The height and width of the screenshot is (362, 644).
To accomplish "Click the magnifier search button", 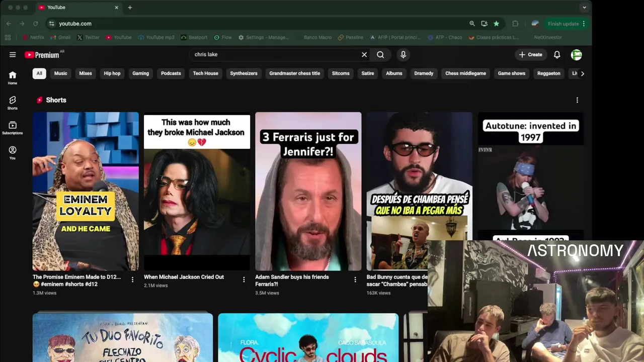I will coord(380,55).
